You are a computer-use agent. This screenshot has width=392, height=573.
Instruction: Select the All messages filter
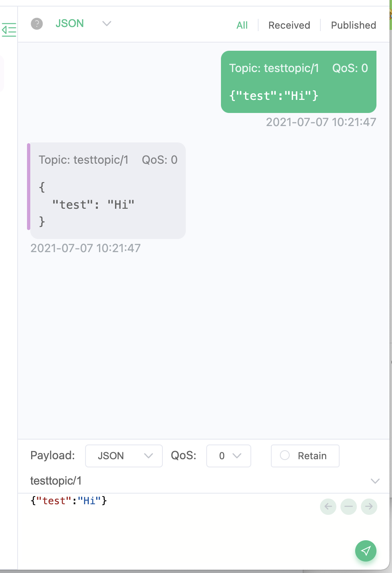click(242, 25)
